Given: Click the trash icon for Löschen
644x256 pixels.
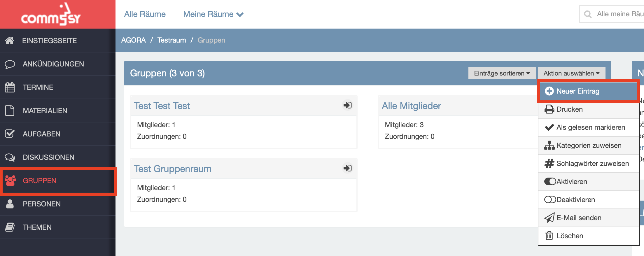Looking at the screenshot, I should tap(549, 236).
